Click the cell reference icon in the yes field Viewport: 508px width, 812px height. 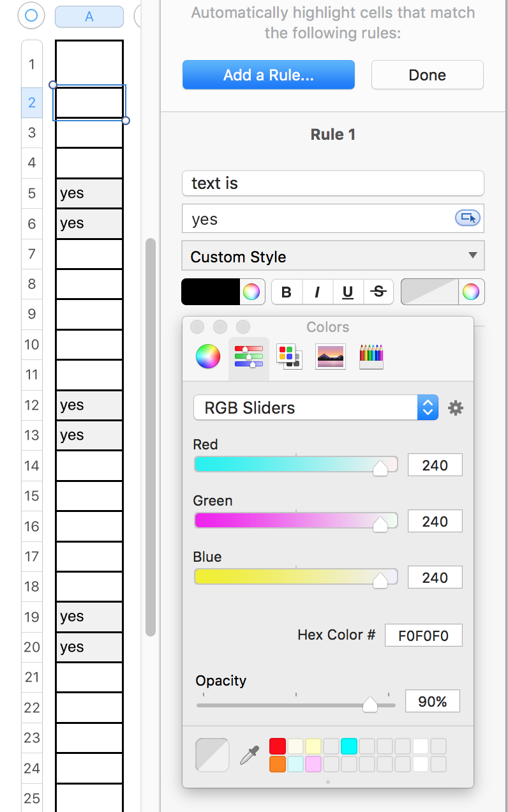click(x=468, y=218)
